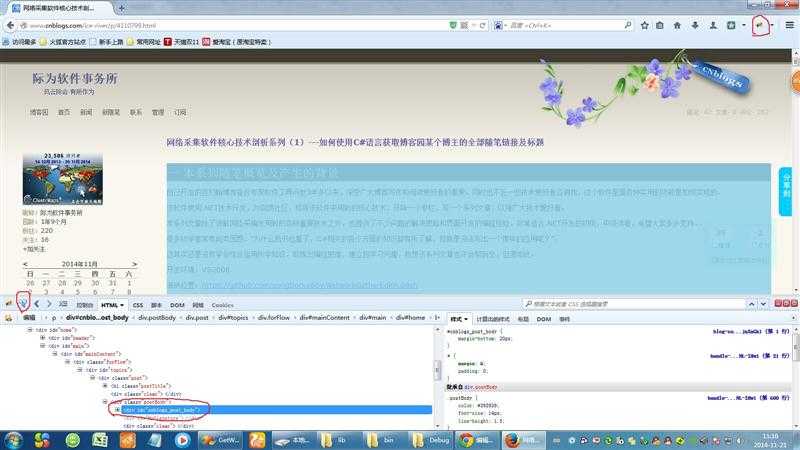
Task: Click the search magnifier in search box
Action: tap(628, 25)
